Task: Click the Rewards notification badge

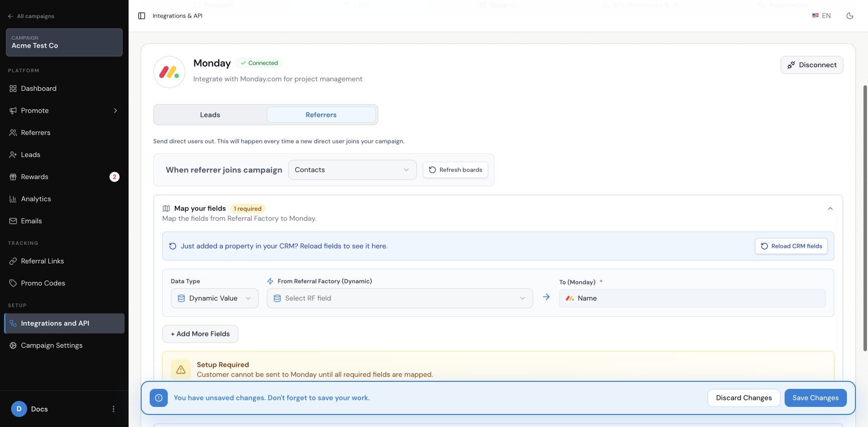Action: tap(115, 177)
